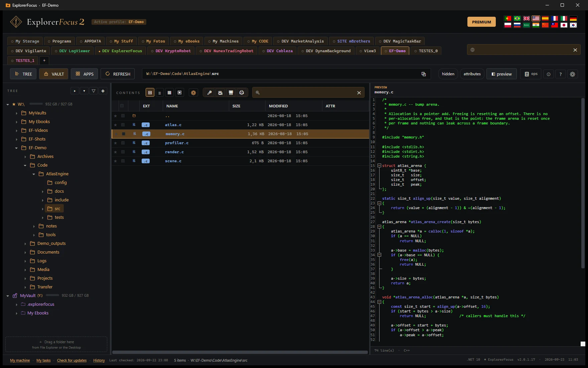
Task: Open the VAULT button
Action: [54, 74]
